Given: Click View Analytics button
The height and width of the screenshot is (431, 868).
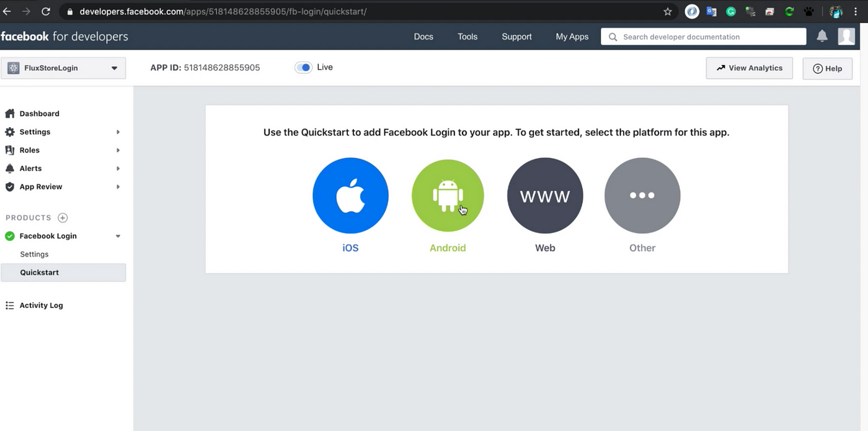Looking at the screenshot, I should coord(749,68).
